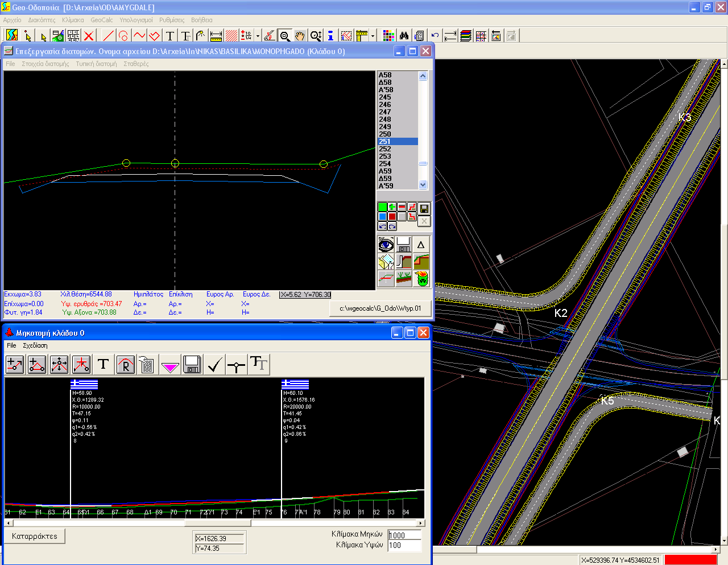The height and width of the screenshot is (565, 728).
Task: Pick the green color swatch
Action: pyautogui.click(x=382, y=207)
